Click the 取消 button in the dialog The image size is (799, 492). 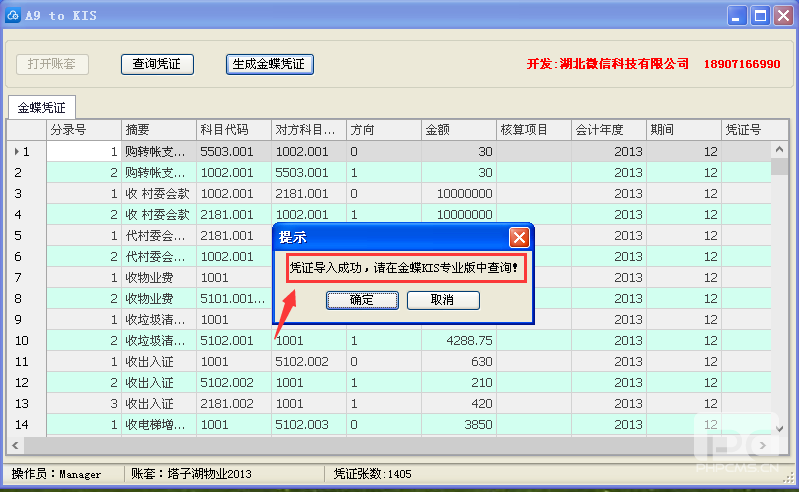click(x=443, y=300)
